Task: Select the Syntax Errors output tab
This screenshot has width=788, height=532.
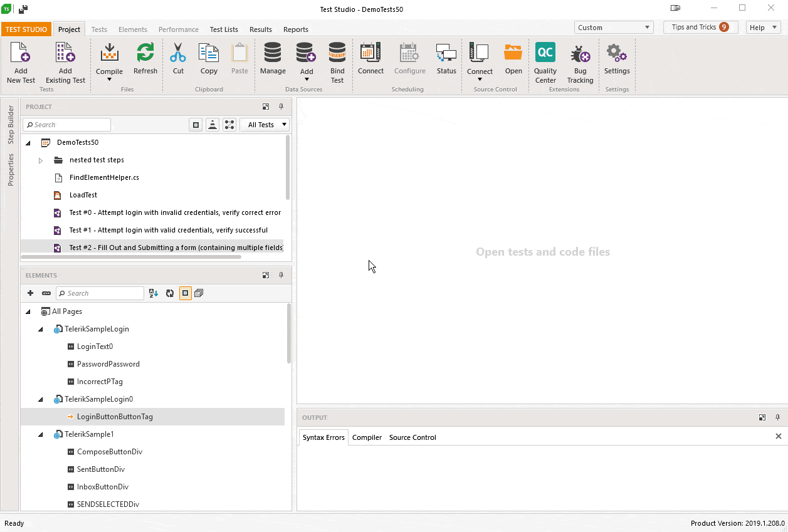Action: [323, 437]
